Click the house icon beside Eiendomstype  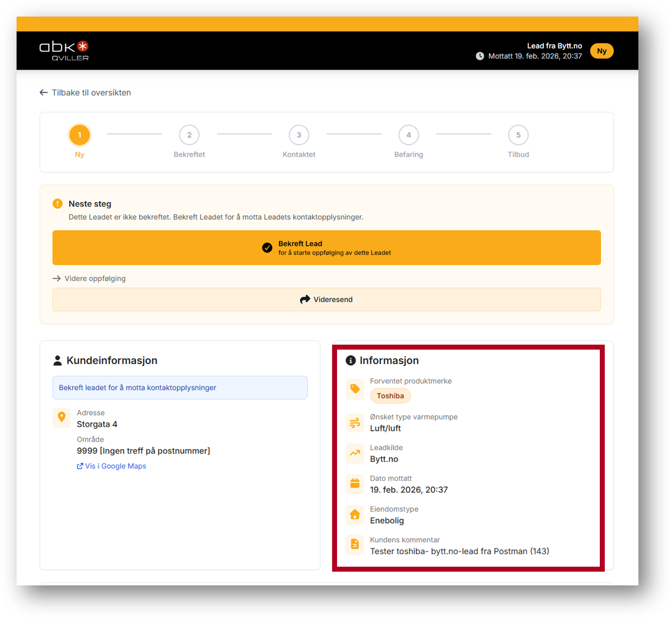(x=355, y=515)
